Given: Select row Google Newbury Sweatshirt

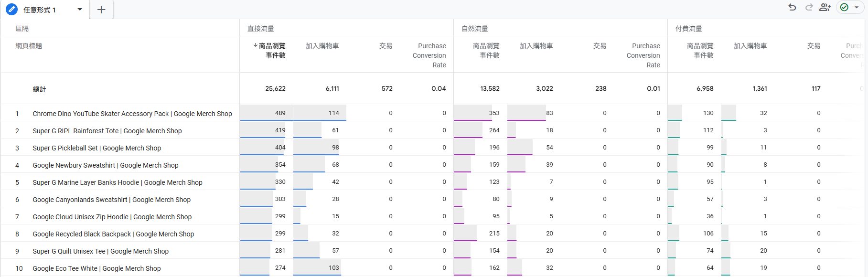Looking at the screenshot, I should click(106, 165).
